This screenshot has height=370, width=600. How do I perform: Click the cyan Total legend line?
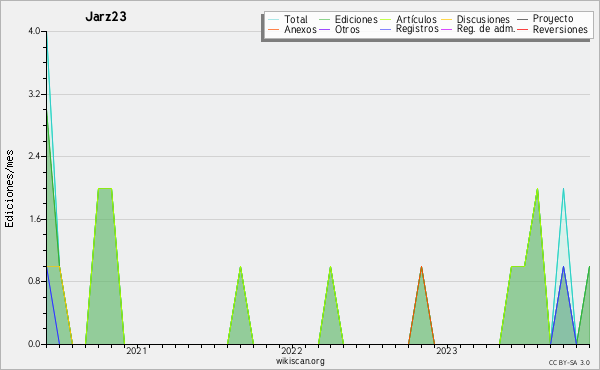273,20
